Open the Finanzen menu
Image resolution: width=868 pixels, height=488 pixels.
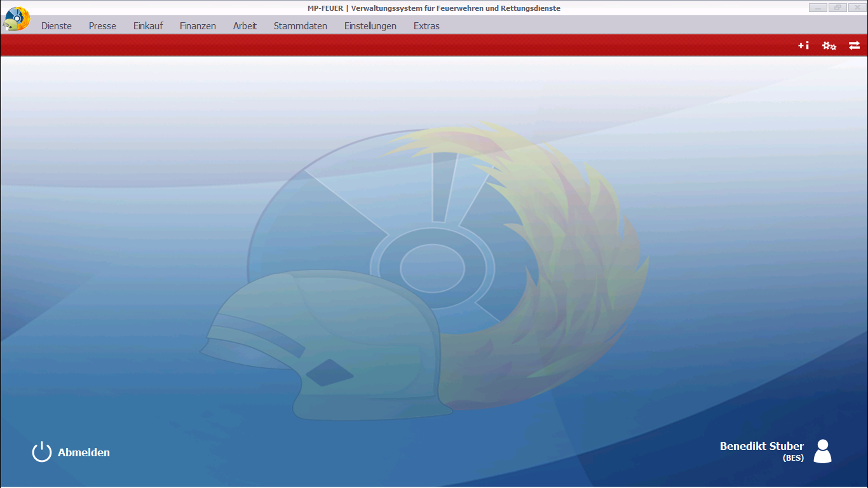click(198, 26)
